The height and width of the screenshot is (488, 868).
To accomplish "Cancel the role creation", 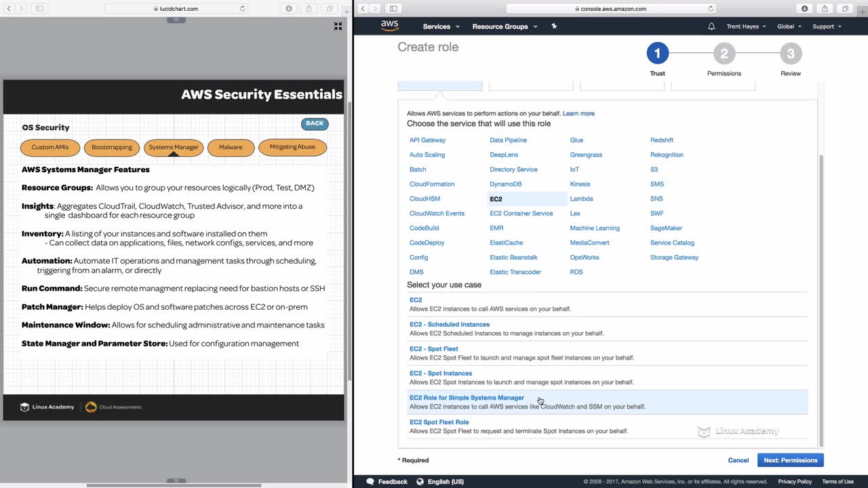I will tap(738, 460).
